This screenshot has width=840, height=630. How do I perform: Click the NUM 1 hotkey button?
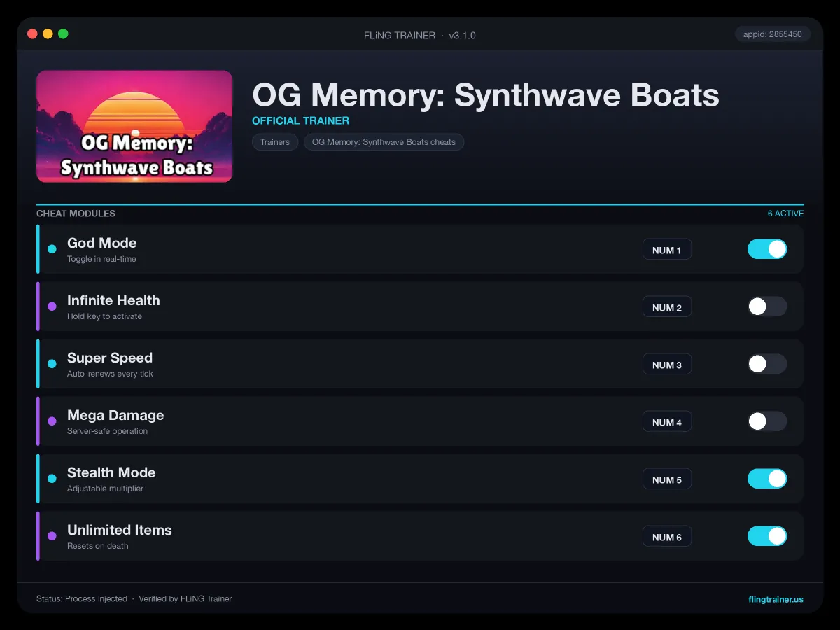pyautogui.click(x=667, y=250)
